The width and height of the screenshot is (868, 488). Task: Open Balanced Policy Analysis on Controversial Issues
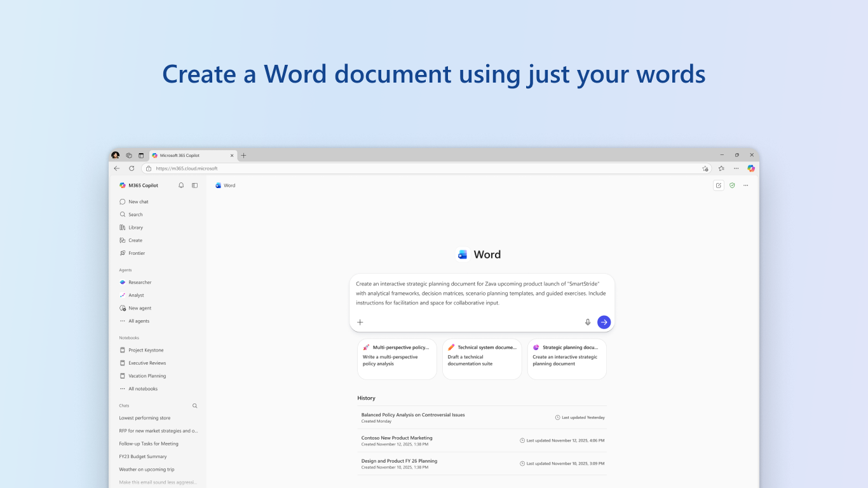click(482, 417)
